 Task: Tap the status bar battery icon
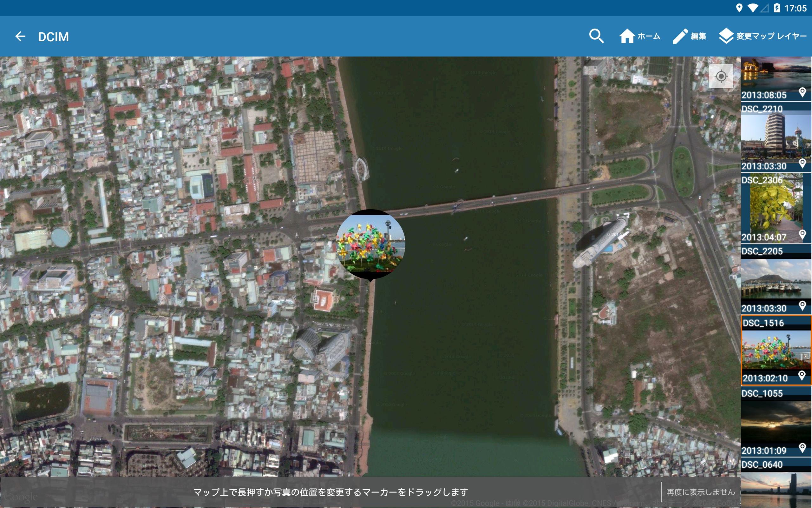(x=776, y=8)
